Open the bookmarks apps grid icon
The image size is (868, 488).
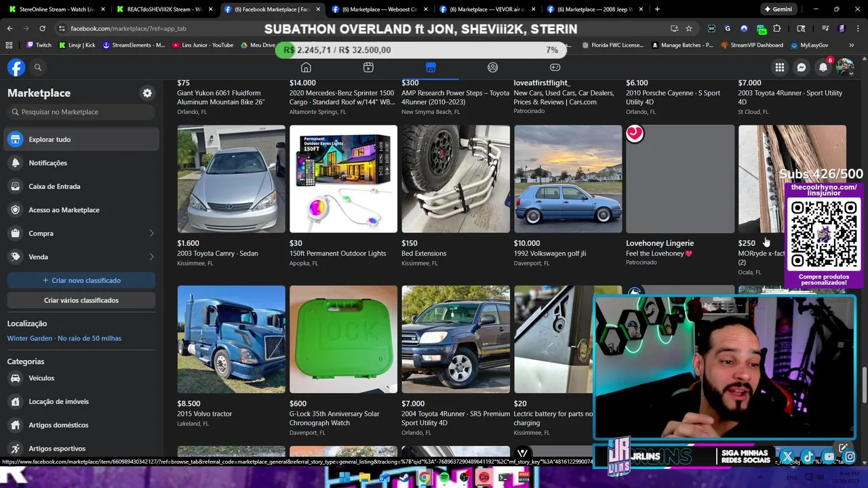click(x=9, y=45)
